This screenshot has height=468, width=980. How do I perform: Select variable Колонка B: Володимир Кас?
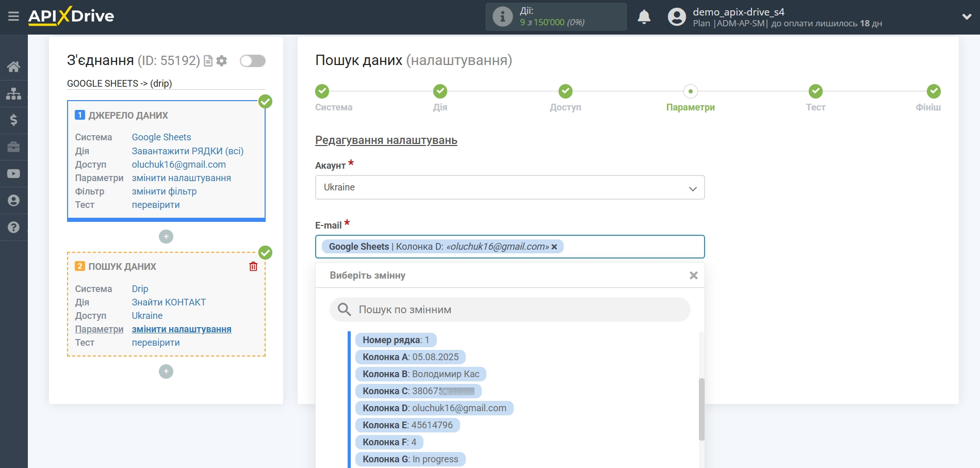click(x=421, y=374)
